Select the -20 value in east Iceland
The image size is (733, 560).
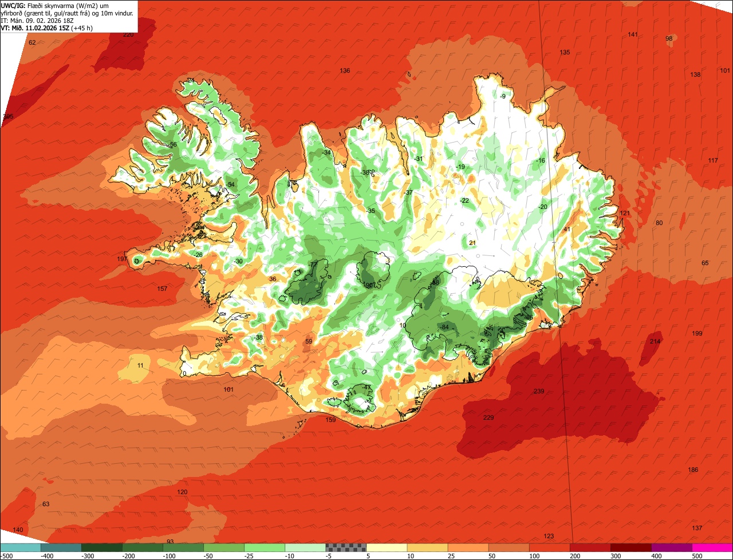point(543,207)
